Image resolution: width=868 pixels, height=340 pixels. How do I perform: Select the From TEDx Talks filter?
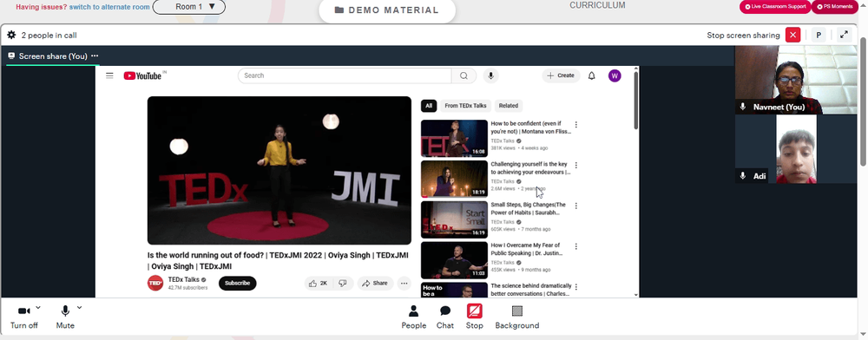coord(465,106)
